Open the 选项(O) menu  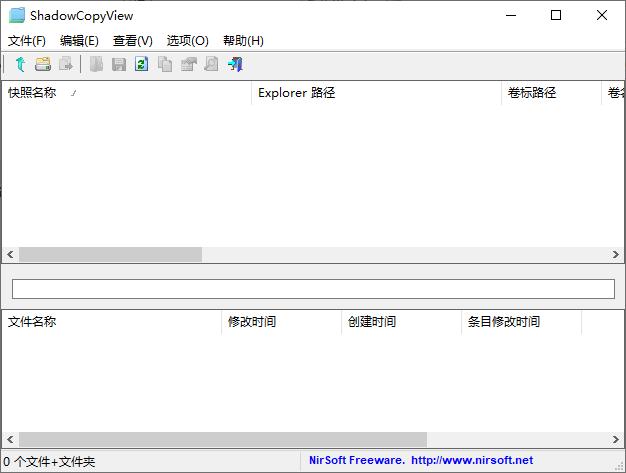187,41
